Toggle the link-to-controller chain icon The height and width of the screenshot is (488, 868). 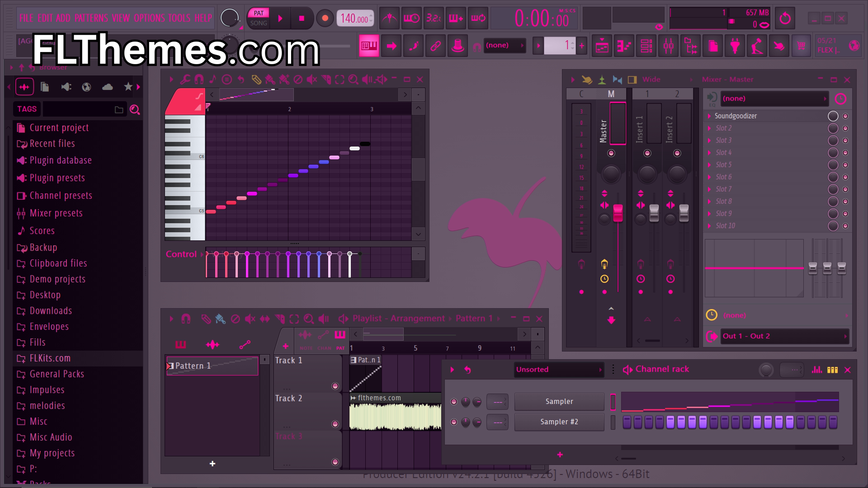pyautogui.click(x=435, y=46)
